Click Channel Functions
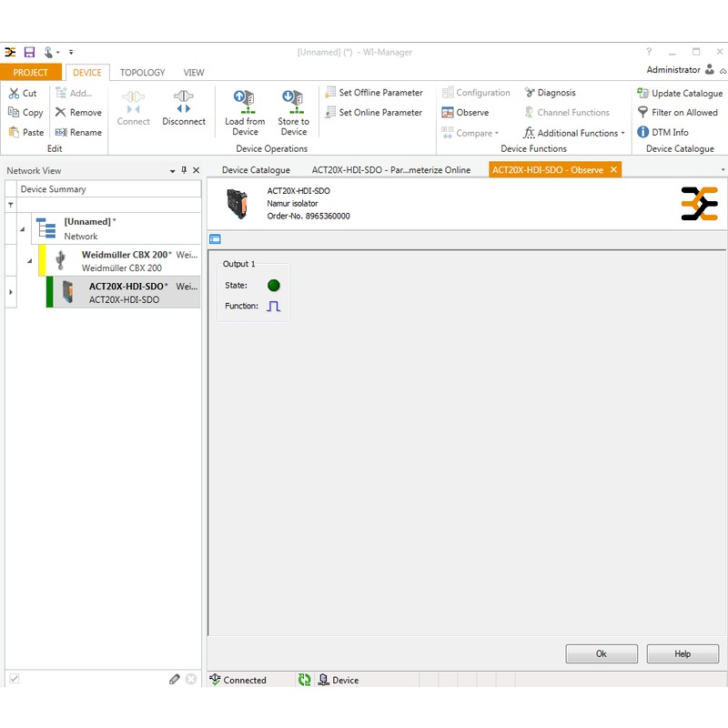 pyautogui.click(x=567, y=112)
